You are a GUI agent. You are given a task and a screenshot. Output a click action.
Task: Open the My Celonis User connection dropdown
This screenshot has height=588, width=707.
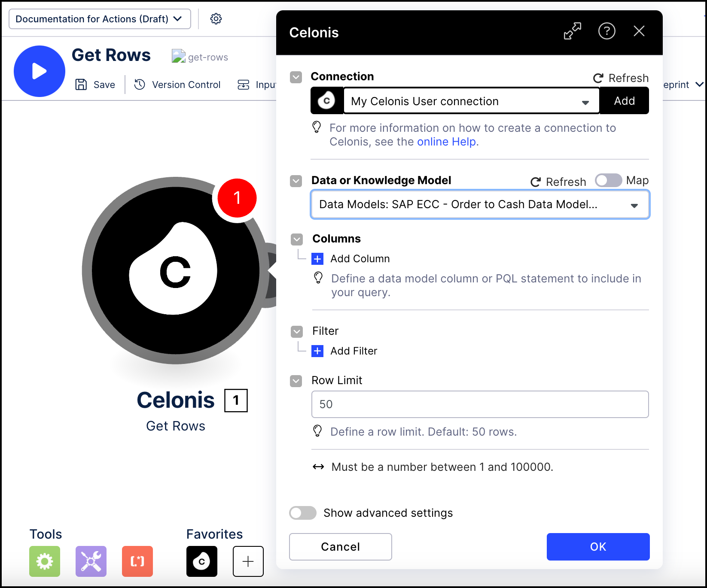pyautogui.click(x=471, y=101)
